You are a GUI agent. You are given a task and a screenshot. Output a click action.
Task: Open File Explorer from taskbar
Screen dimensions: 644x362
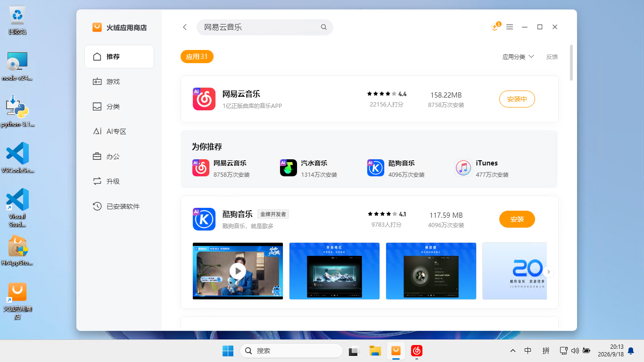pyautogui.click(x=375, y=351)
